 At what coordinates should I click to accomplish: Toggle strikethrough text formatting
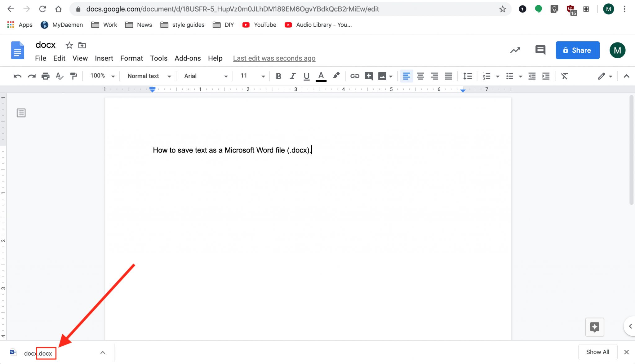click(x=131, y=58)
